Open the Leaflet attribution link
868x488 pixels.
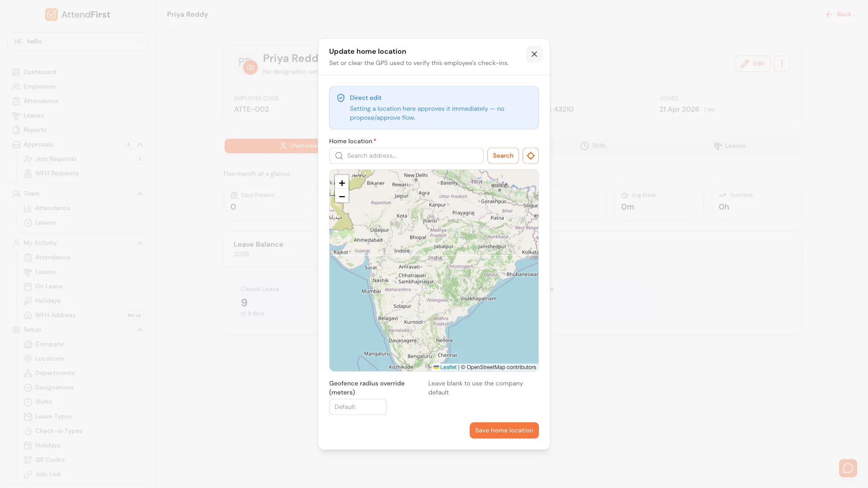coord(445,367)
